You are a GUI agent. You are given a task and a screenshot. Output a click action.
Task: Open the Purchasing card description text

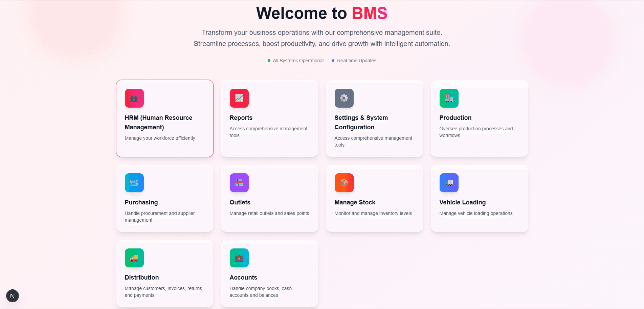click(160, 217)
